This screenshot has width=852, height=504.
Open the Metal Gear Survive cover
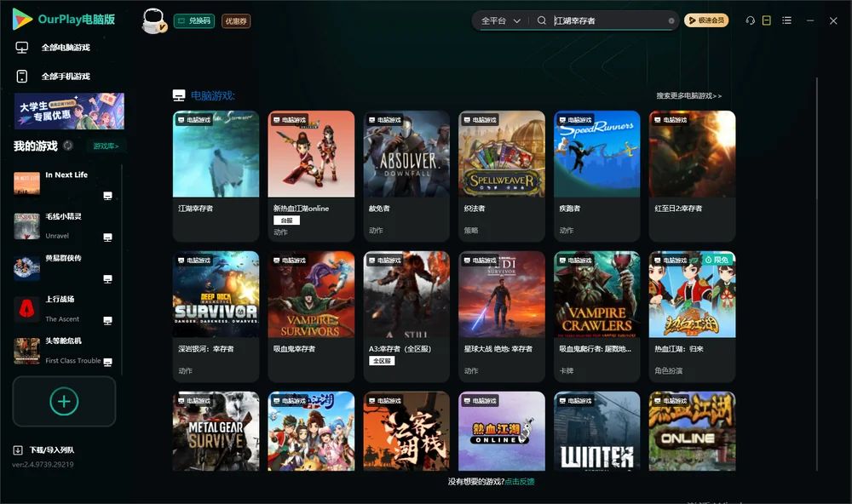coord(216,431)
